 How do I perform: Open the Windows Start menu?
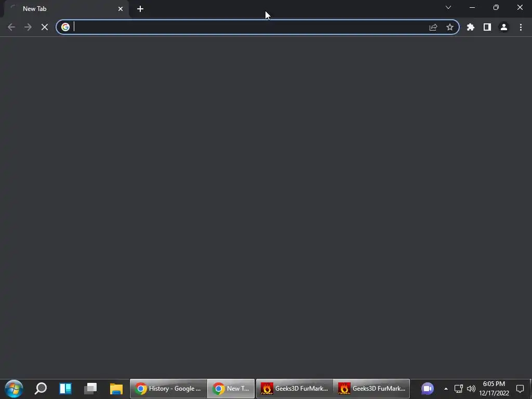point(14,389)
